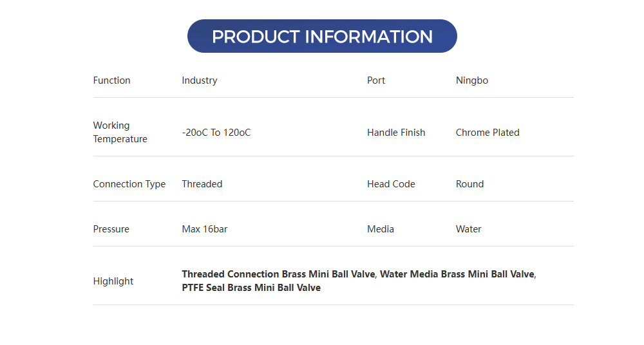
Task: Click the Water media value
Action: (468, 229)
